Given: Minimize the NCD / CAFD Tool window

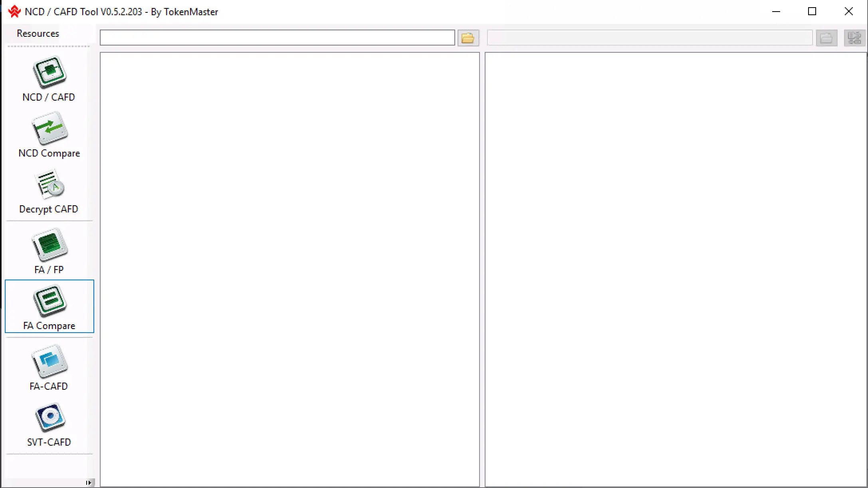Looking at the screenshot, I should (776, 12).
